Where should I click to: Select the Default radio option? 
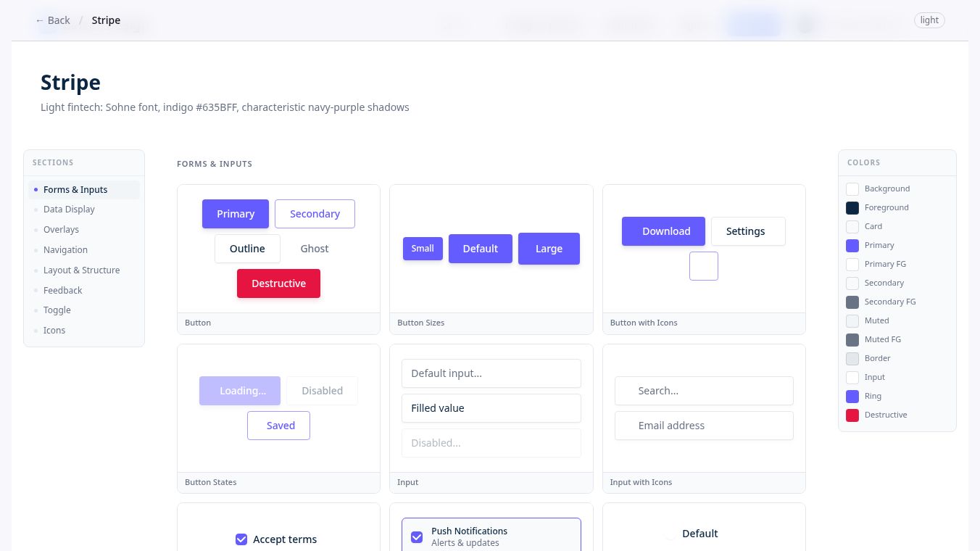point(670,534)
